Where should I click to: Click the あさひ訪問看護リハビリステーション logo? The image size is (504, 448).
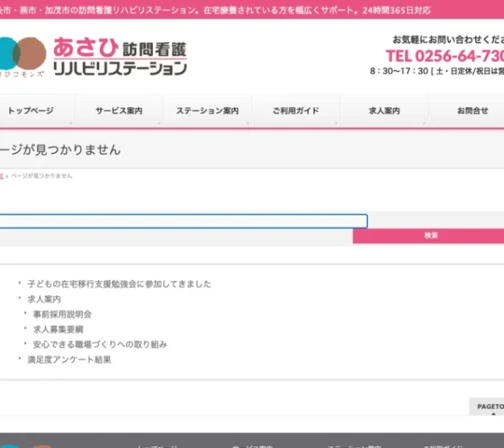(x=92, y=57)
